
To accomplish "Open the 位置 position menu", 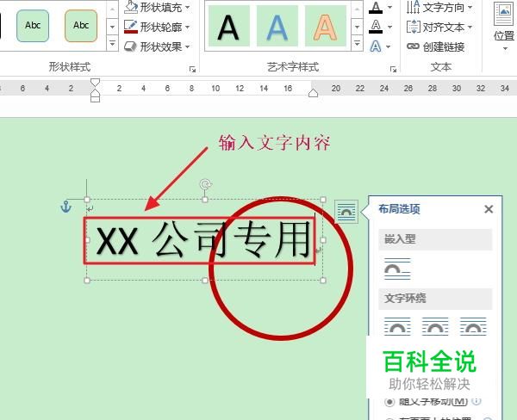I will click(504, 28).
